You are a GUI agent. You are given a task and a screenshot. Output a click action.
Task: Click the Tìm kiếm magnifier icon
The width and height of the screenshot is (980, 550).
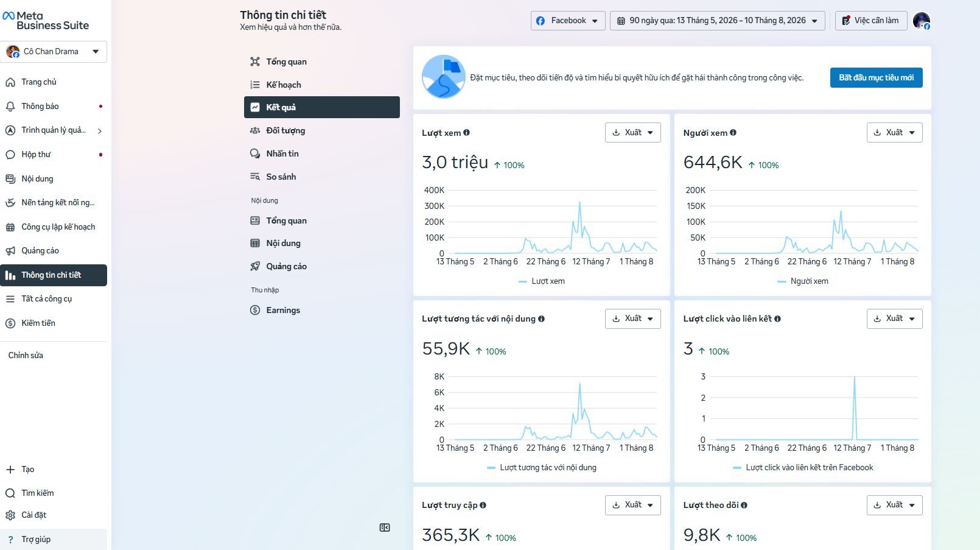pos(10,493)
